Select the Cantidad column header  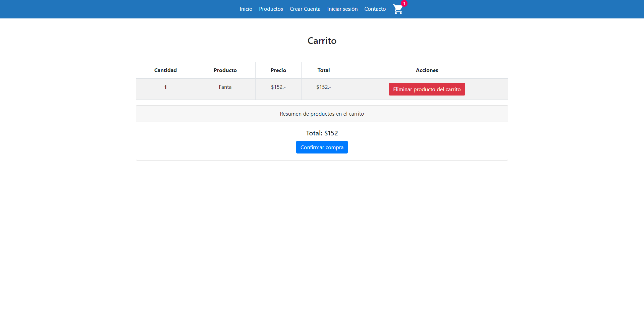[x=165, y=70]
